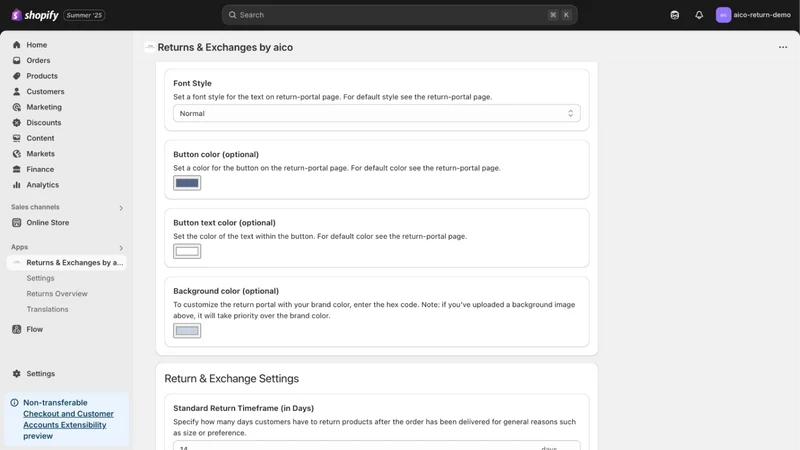Open Translations subpage
800x450 pixels.
pyautogui.click(x=47, y=309)
